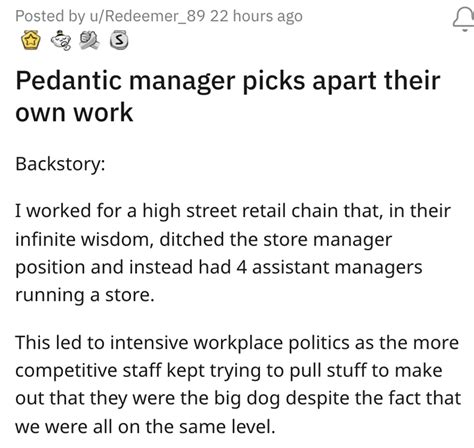Screen dimensions: 474x448
Task: Click the notification bell icon
Action: tap(465, 19)
